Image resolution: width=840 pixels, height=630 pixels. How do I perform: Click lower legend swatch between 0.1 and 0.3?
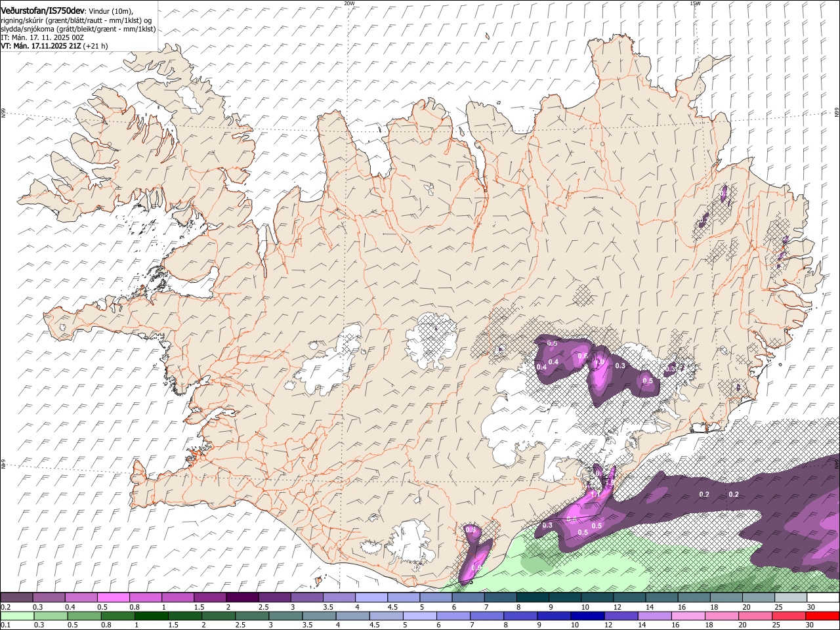coord(18,616)
